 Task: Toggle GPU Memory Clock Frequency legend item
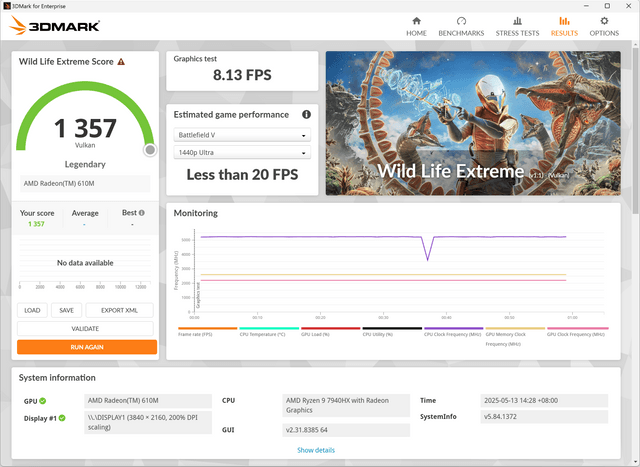(515, 336)
